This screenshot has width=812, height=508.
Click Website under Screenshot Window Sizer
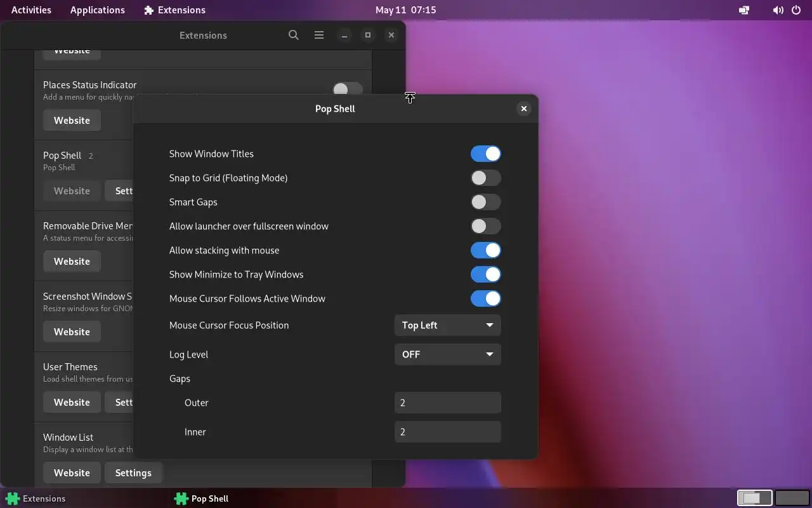tap(72, 331)
